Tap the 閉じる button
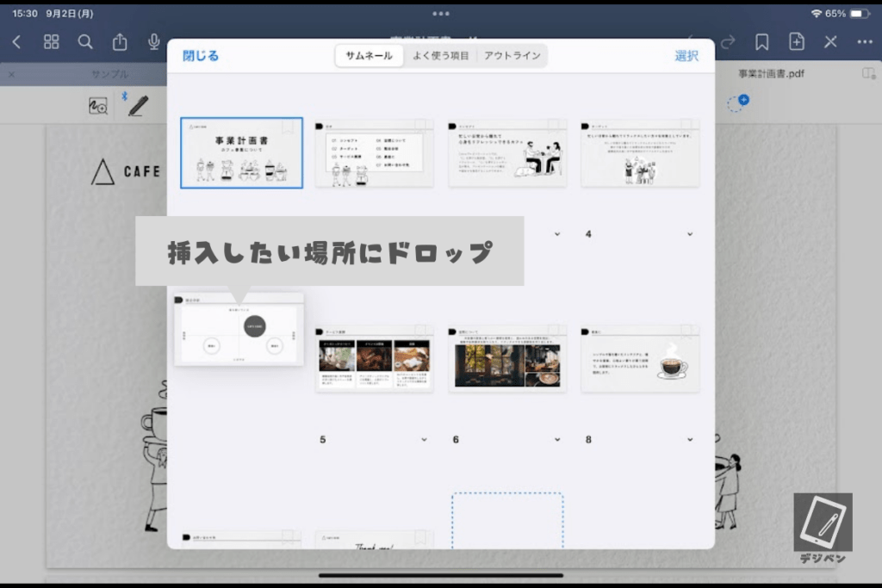 200,56
